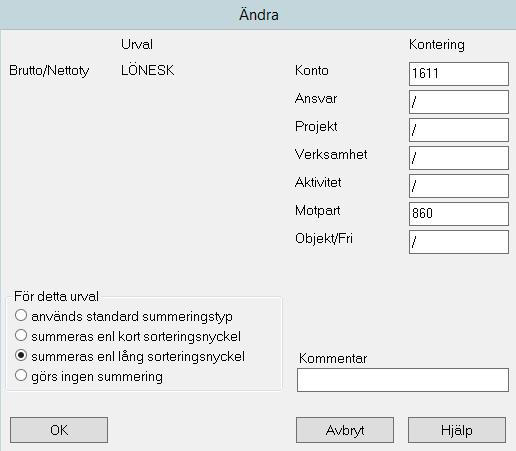Screen dimensions: 516x451
Task: Click the 'För detta urval' group label
Action: [x=56, y=296]
